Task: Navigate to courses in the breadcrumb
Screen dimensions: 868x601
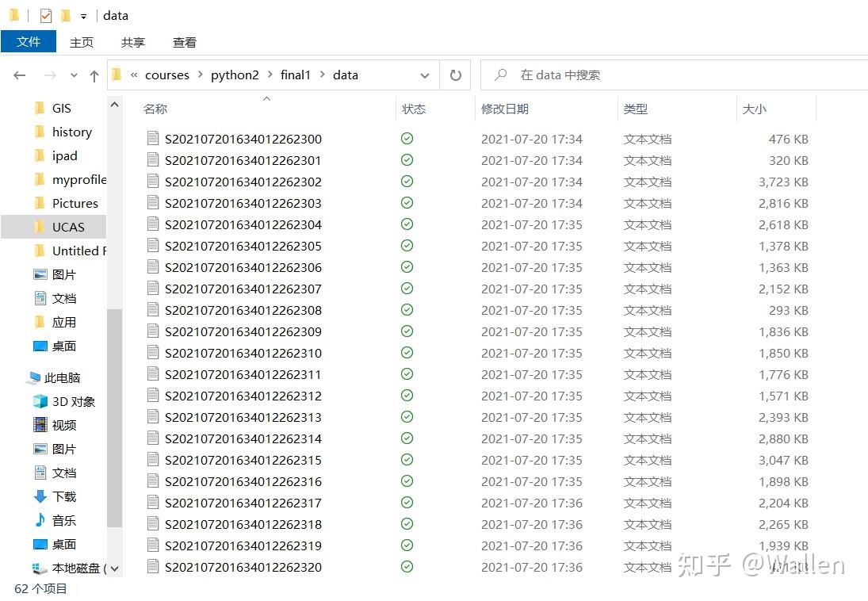Action: pos(167,75)
